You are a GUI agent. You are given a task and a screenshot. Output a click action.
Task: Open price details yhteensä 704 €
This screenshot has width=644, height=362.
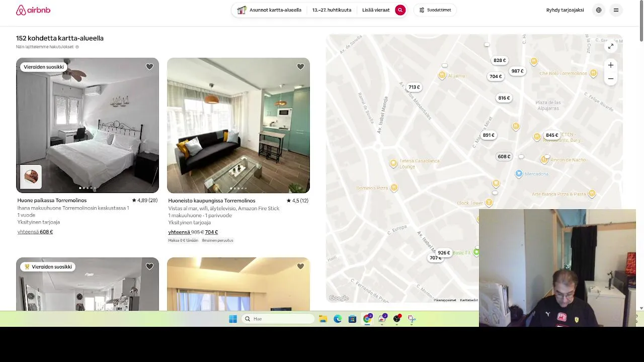pyautogui.click(x=193, y=232)
